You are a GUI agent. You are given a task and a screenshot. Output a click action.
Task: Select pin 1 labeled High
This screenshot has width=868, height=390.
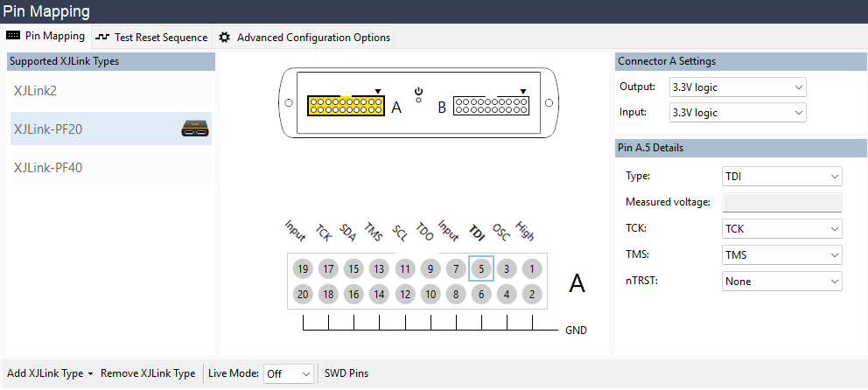tap(532, 268)
